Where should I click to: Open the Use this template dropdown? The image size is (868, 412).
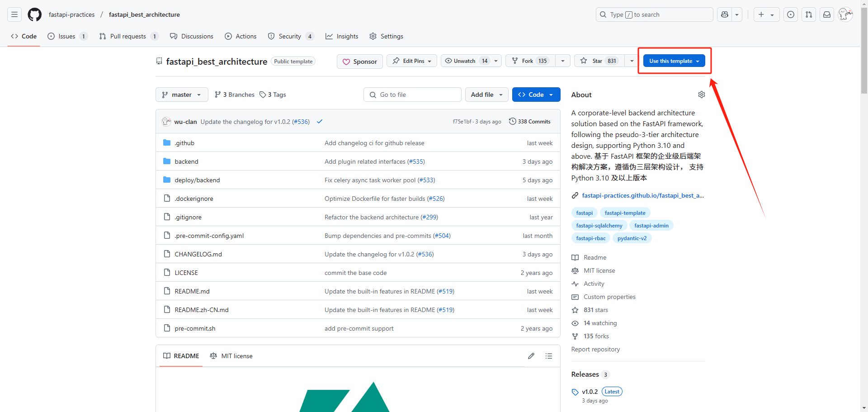(674, 61)
